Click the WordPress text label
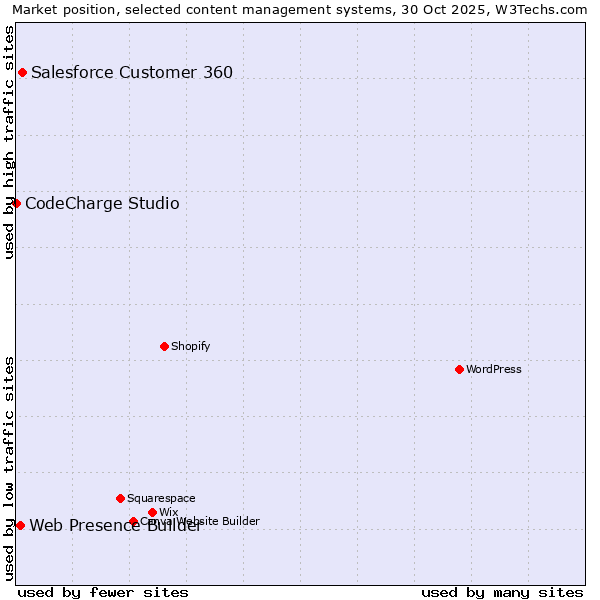The image size is (600, 600). click(494, 370)
